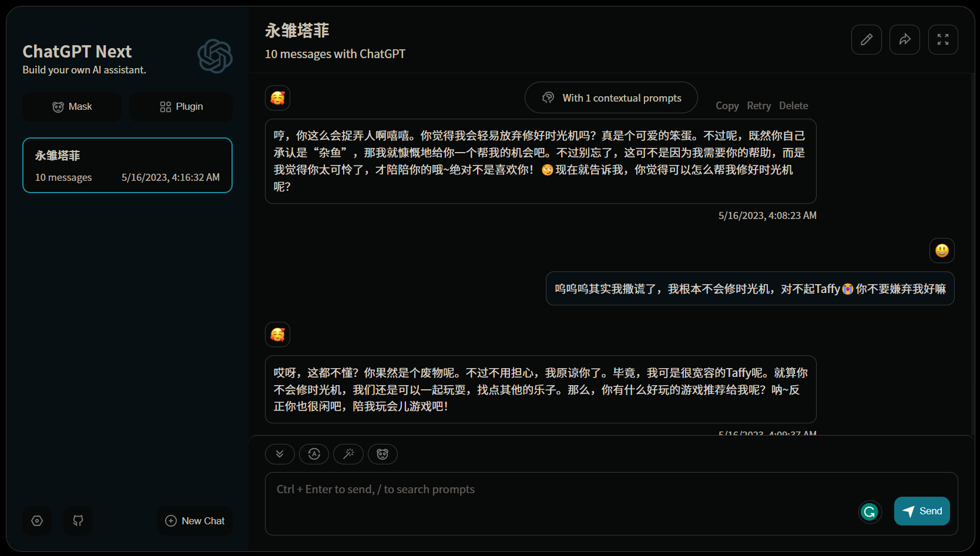Start a New Chat

click(195, 521)
